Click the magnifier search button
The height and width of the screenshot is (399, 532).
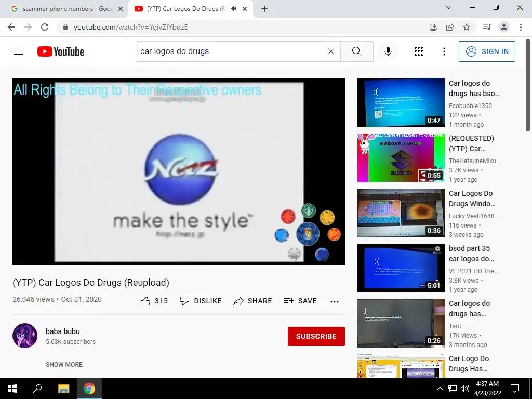coord(356,51)
